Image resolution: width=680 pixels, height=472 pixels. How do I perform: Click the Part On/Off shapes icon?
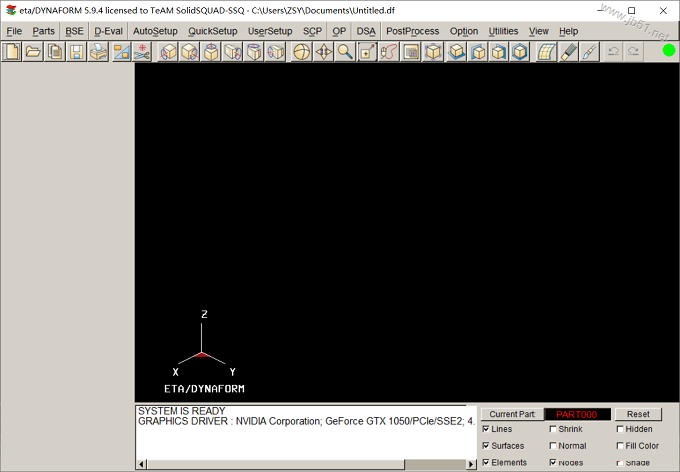point(121,52)
